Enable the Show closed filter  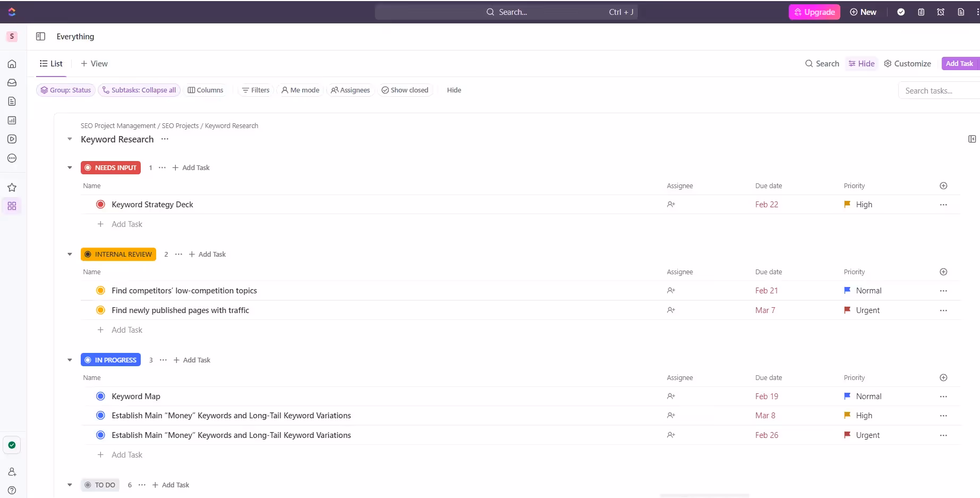(x=405, y=90)
